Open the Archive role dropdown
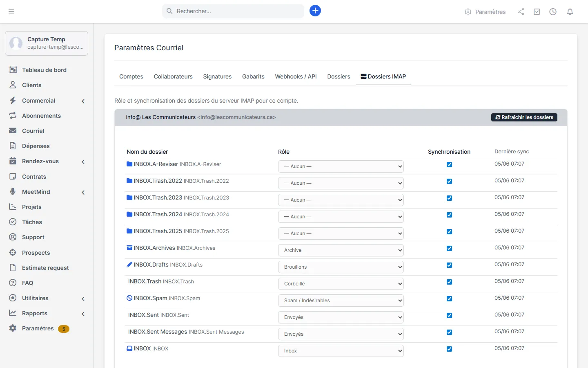Screen dimensions: 588x368 [341, 250]
